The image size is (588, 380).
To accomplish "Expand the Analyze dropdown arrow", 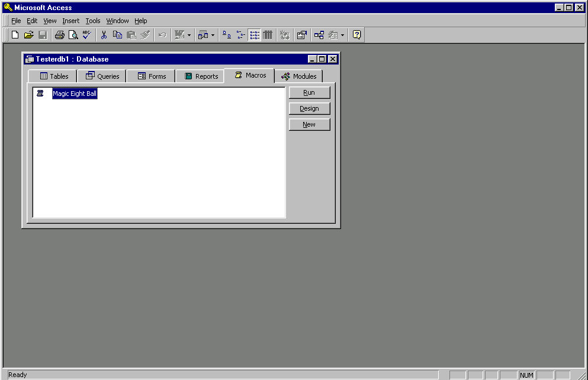I will pos(213,36).
